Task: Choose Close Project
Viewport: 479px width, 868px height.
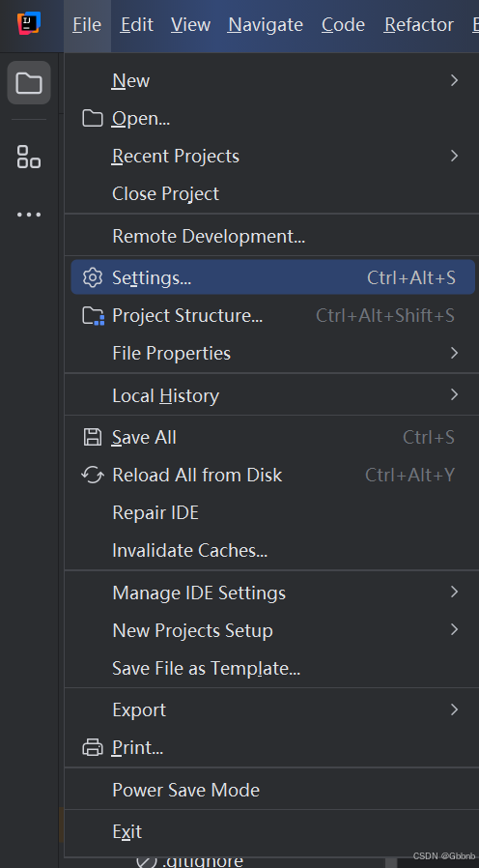Action: click(x=271, y=193)
